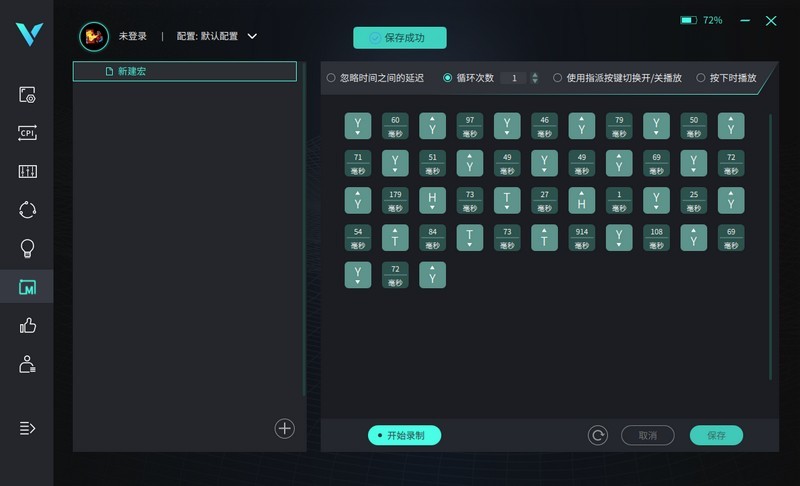Viewport: 800px width, 486px height.
Task: Click the loop count input field
Action: point(514,78)
